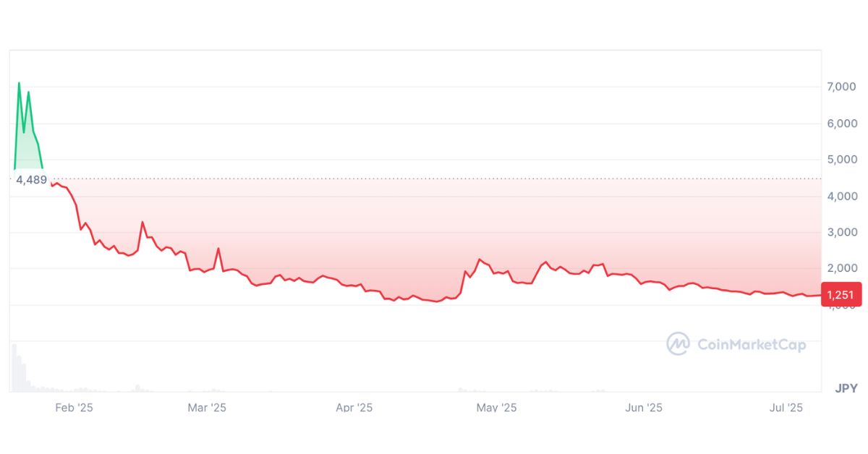Click the highest green peak on the chart

[19, 83]
